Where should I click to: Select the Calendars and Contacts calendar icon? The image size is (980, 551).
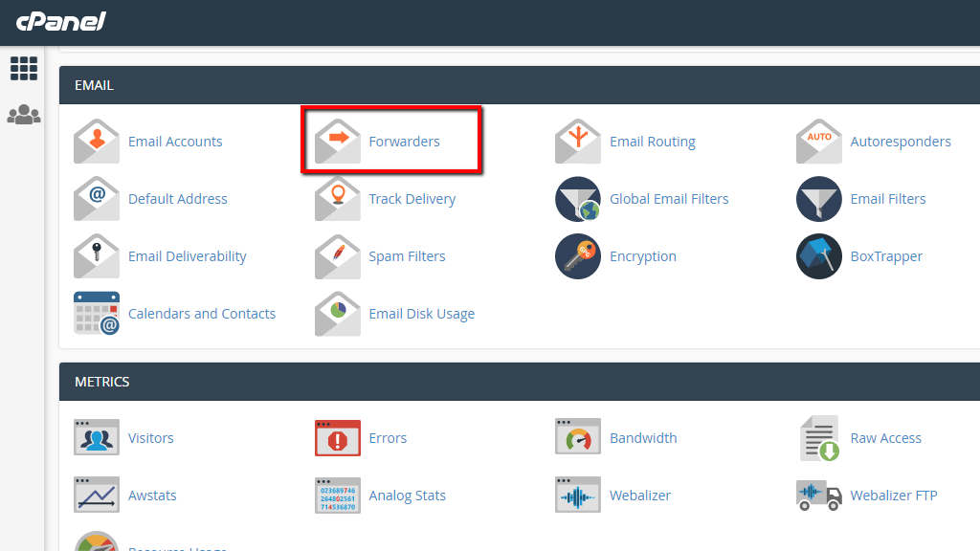point(96,313)
